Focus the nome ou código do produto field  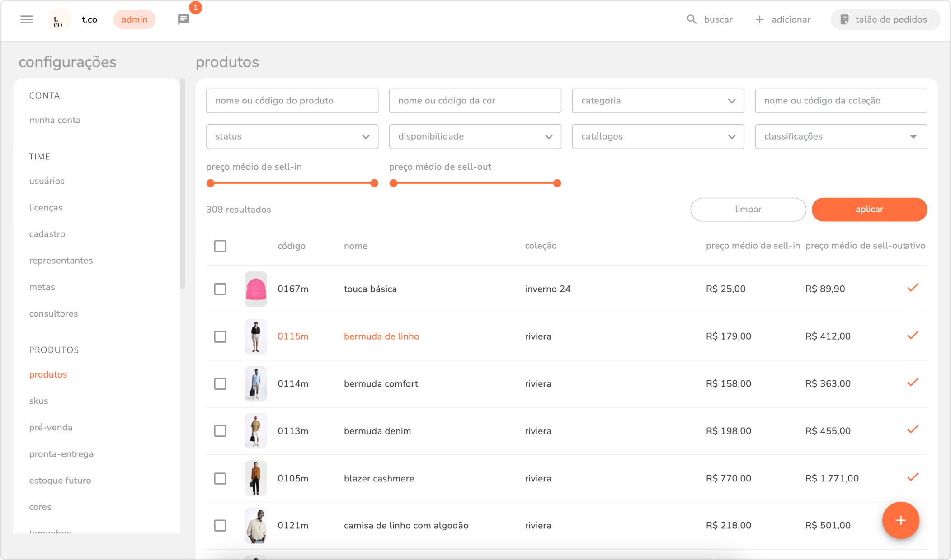click(292, 101)
